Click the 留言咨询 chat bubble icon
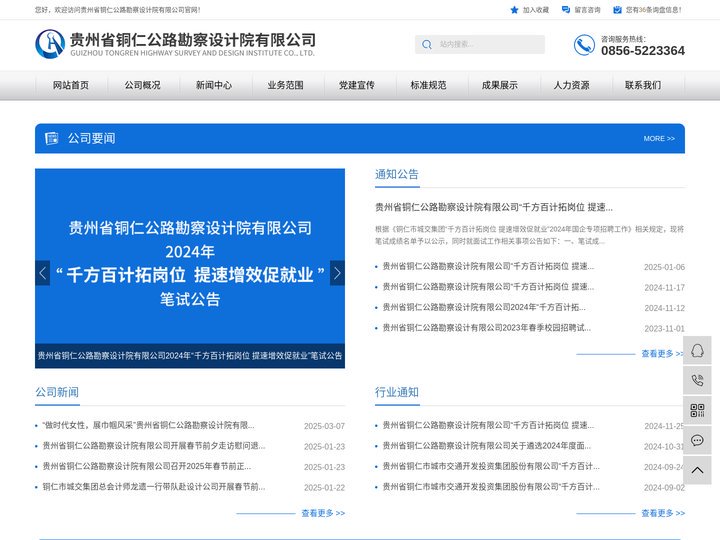Image resolution: width=720 pixels, height=540 pixels. [x=566, y=10]
